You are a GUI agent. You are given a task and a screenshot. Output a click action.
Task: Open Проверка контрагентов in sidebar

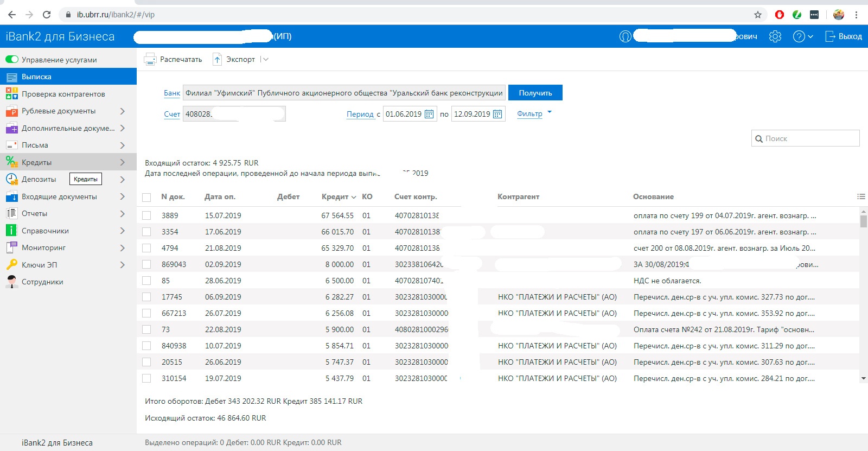(x=63, y=94)
